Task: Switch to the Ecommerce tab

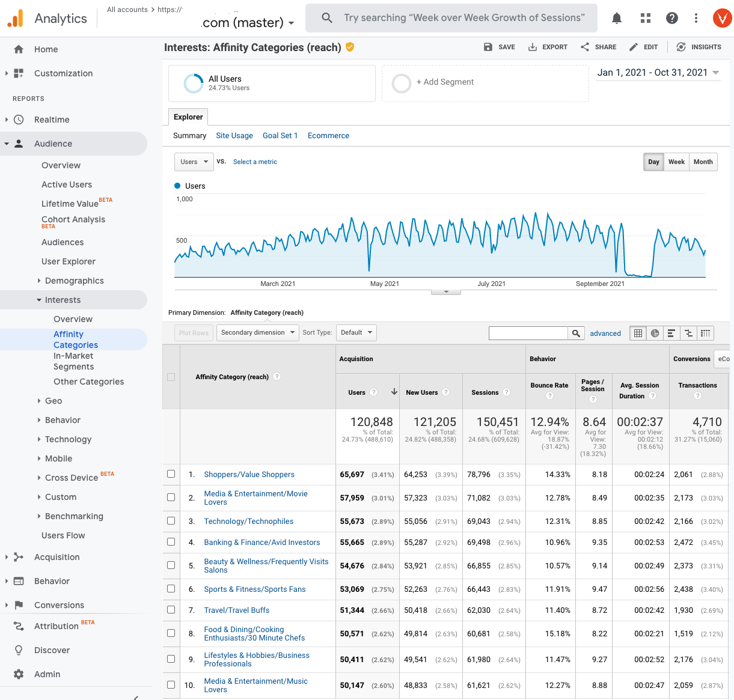Action: pos(328,135)
